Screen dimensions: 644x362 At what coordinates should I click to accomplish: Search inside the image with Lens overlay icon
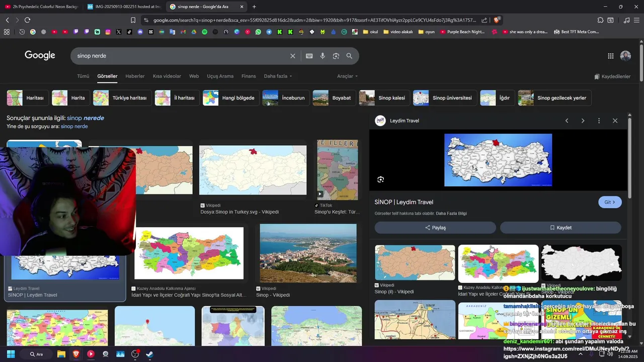(380, 179)
